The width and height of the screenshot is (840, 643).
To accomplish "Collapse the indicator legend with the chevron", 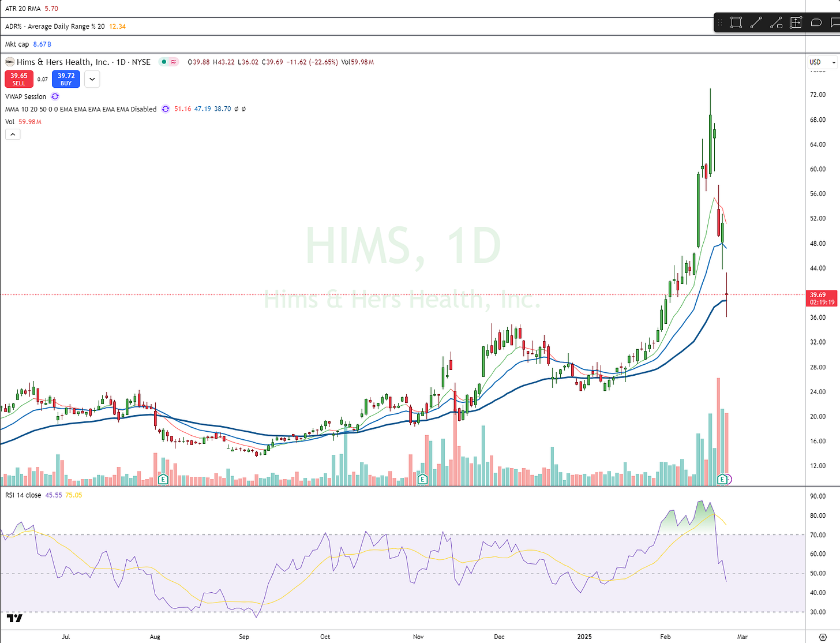I will (x=13, y=134).
